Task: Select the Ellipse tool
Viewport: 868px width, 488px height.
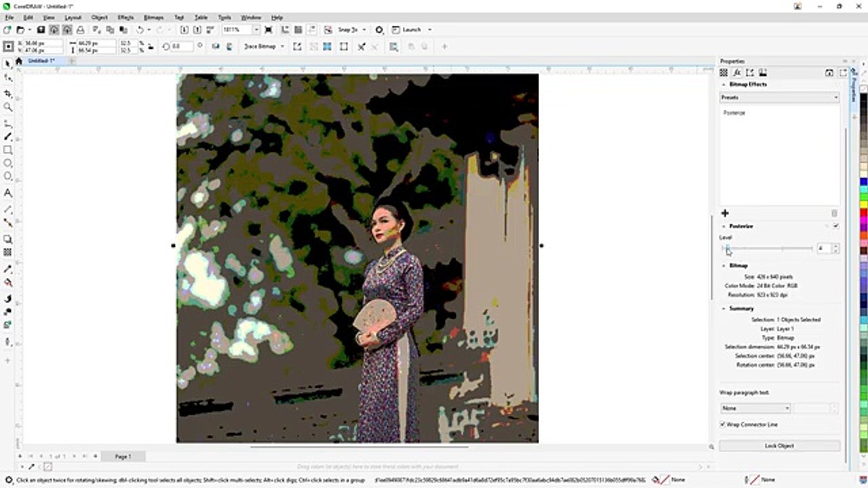Action: point(8,163)
